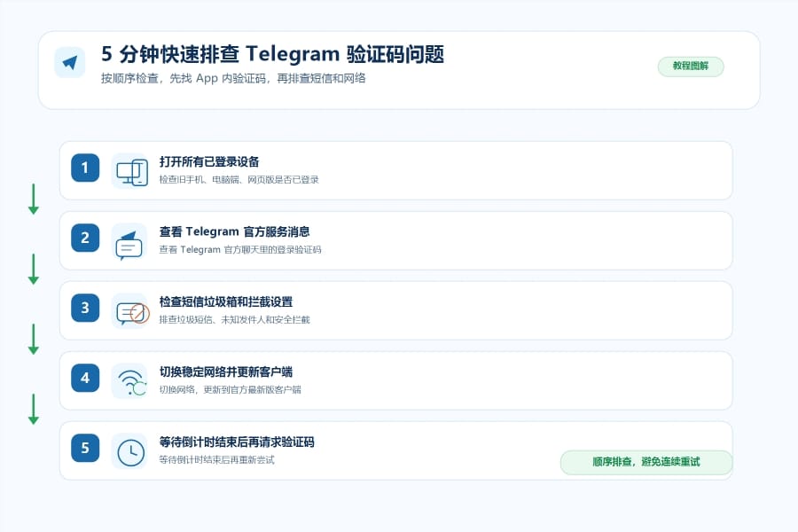Click the Telegram paper plane logo icon

[x=70, y=63]
